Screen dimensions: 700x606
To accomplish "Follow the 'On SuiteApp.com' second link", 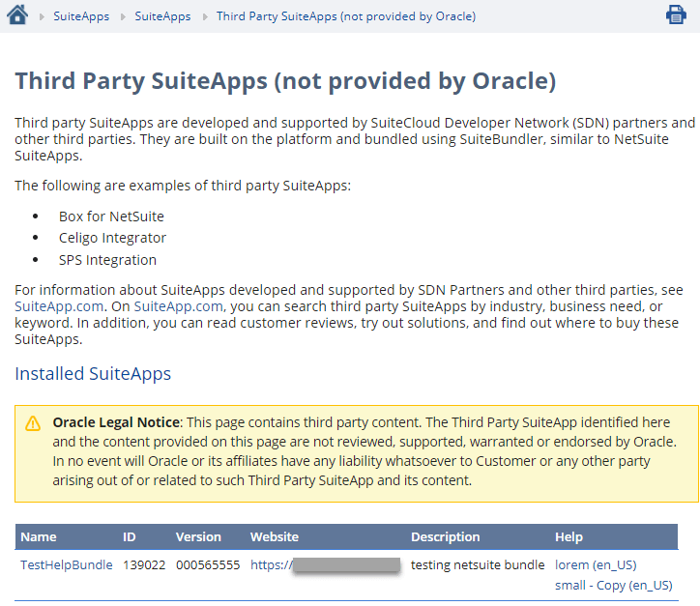I will pyautogui.click(x=178, y=306).
